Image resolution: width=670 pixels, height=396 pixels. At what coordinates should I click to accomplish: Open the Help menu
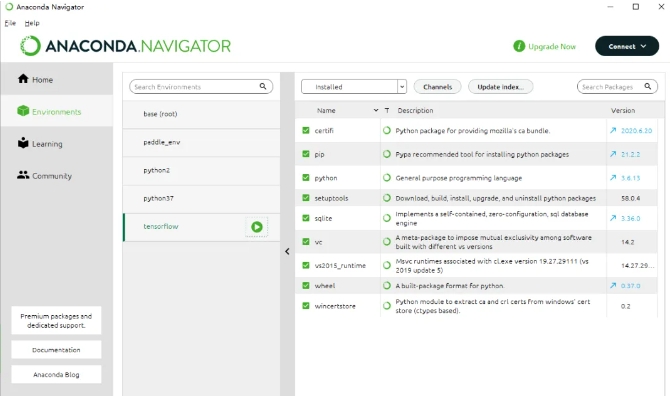pos(32,23)
